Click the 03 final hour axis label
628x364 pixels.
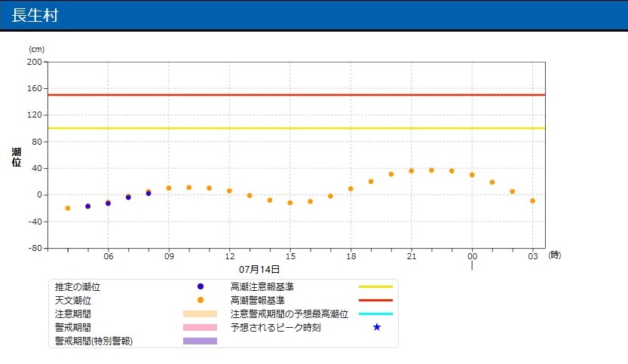click(x=533, y=256)
